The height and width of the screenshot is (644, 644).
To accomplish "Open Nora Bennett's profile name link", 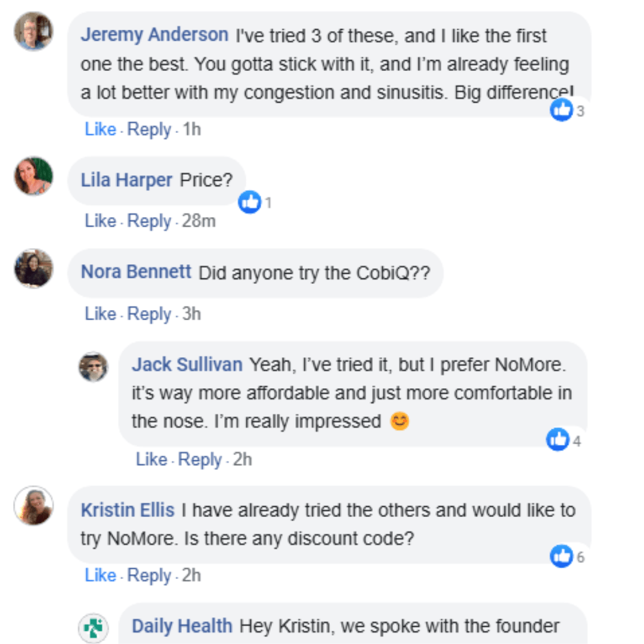I will [x=136, y=272].
